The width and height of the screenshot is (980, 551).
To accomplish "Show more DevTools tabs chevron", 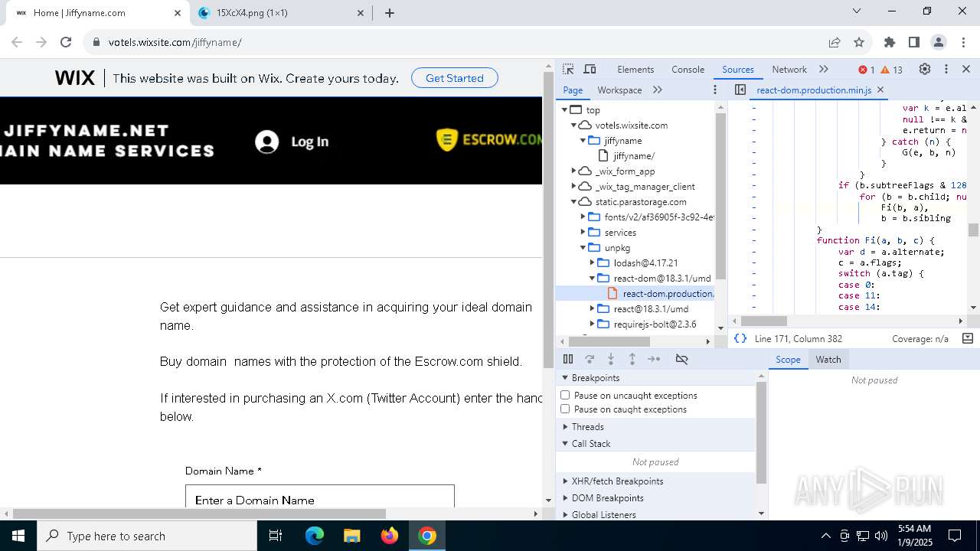I will coord(824,69).
